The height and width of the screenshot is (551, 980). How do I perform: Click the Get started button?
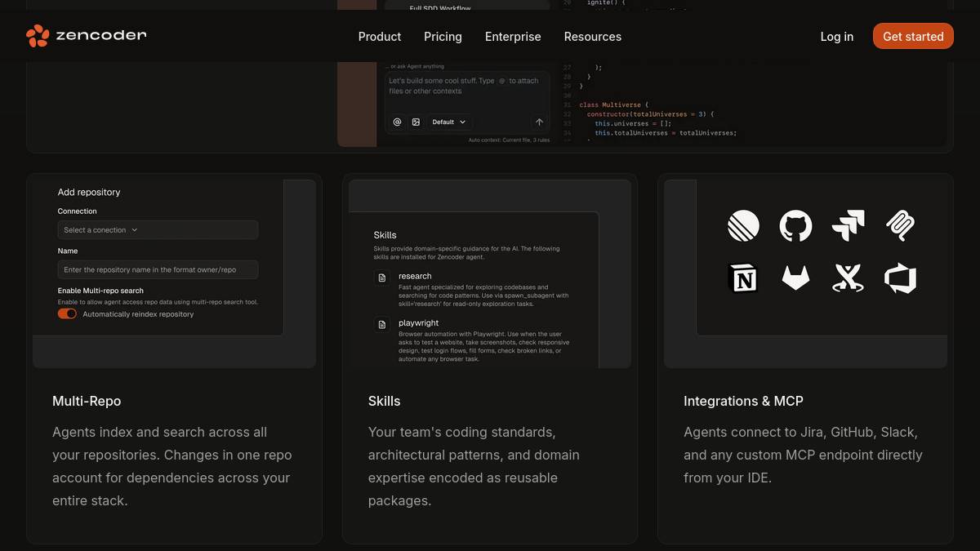tap(913, 36)
